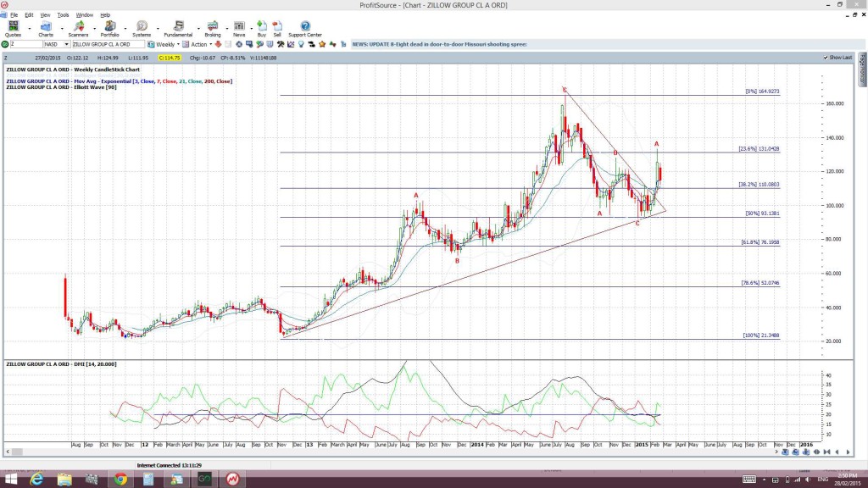Click the 61.8% Fibonacci level label
The width and height of the screenshot is (868, 488).
pos(760,242)
